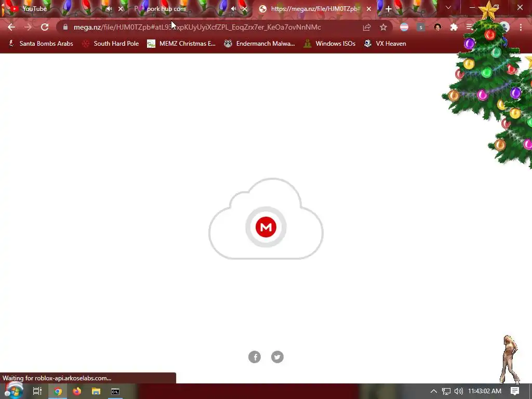The width and height of the screenshot is (532, 399).
Task: Mute the YouTube tab's speaker icon
Action: click(109, 9)
